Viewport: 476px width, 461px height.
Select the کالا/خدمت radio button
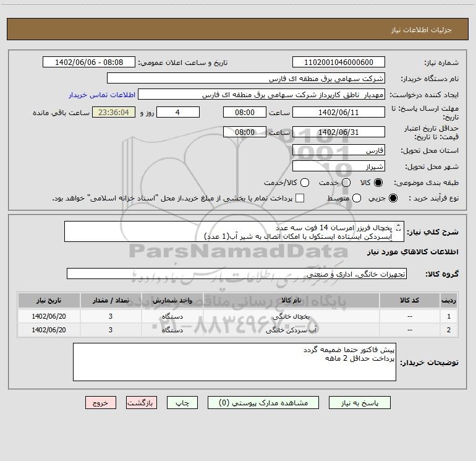(305, 183)
